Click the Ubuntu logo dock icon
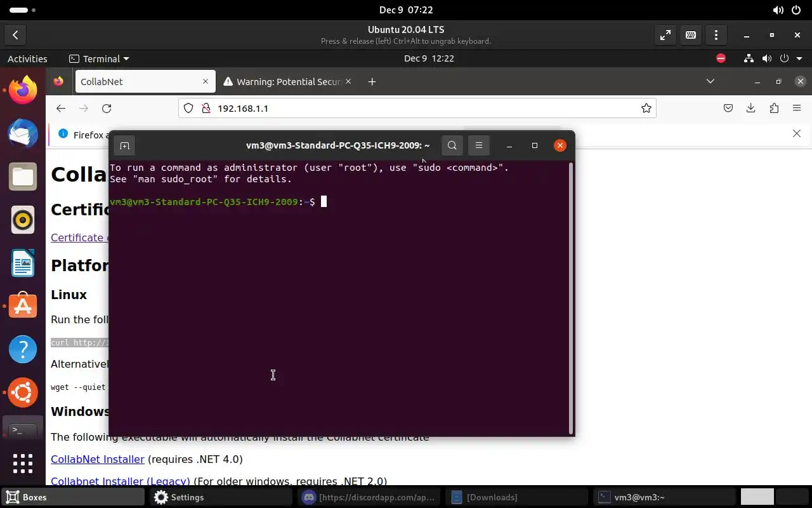 tap(23, 392)
